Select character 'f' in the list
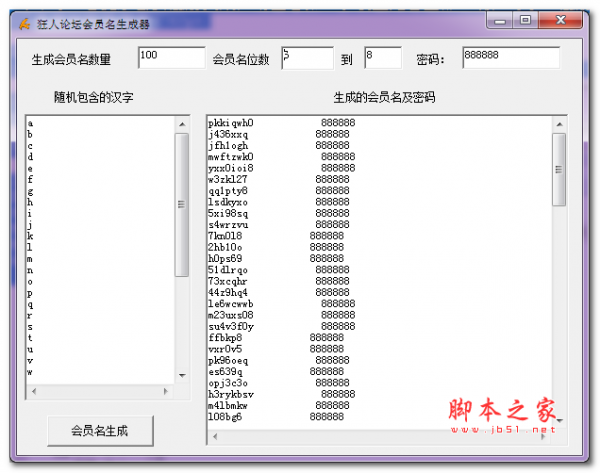600x473 pixels. click(x=30, y=179)
